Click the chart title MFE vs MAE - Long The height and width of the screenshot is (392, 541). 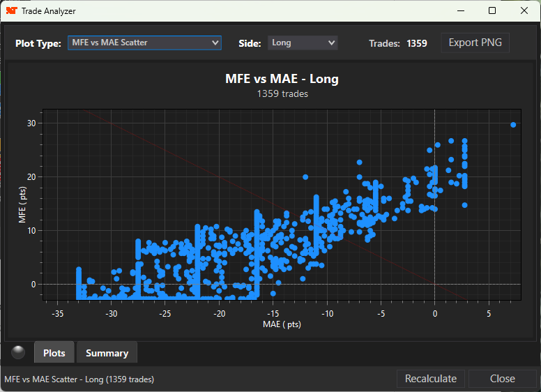tap(282, 79)
